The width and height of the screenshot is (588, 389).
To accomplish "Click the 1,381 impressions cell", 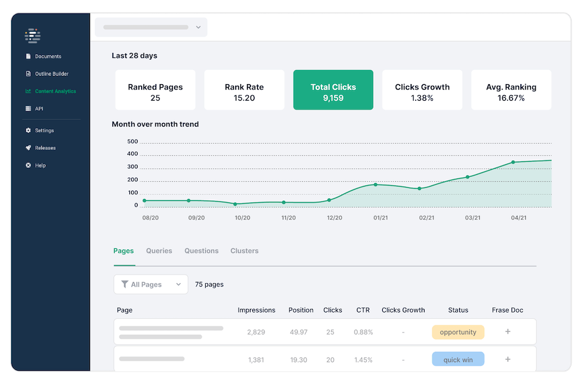I will pyautogui.click(x=256, y=360).
